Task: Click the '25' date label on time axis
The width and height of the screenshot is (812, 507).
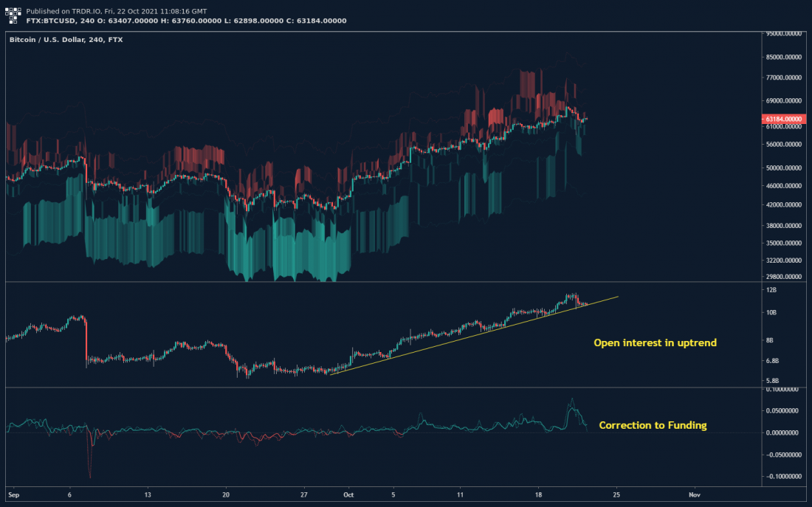Action: [616, 494]
